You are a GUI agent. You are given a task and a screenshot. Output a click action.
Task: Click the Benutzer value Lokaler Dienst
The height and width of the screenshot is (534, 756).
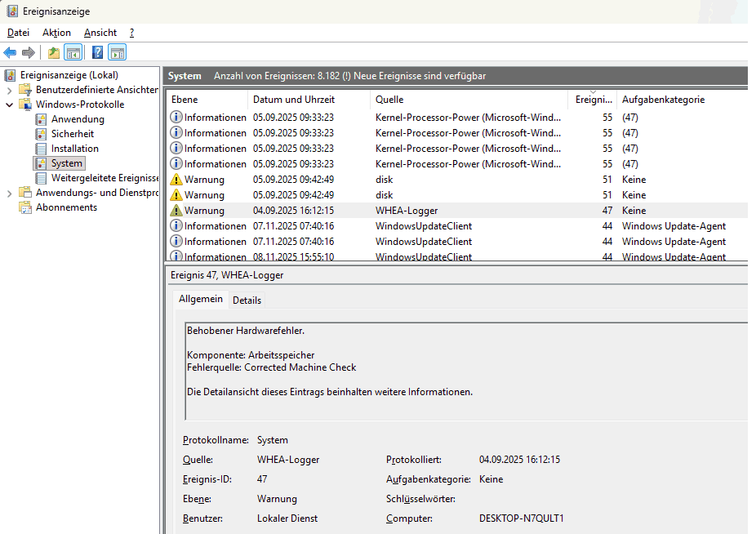287,518
